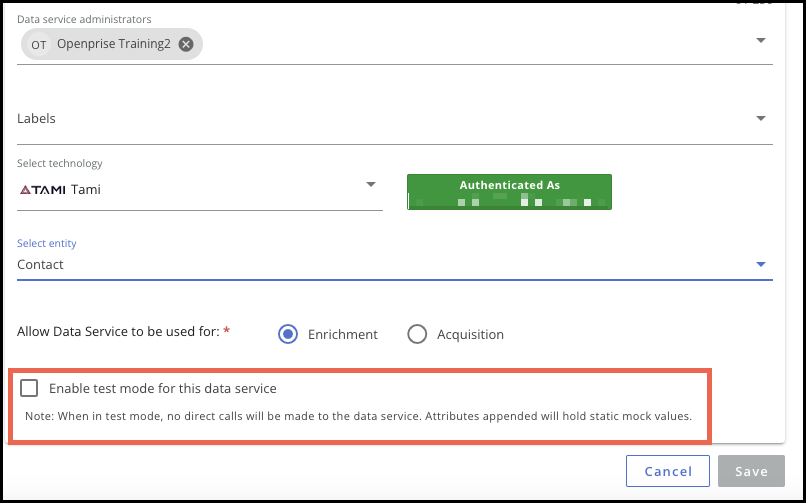This screenshot has height=503, width=806.
Task: Select the Acquisition radio button
Action: (417, 334)
